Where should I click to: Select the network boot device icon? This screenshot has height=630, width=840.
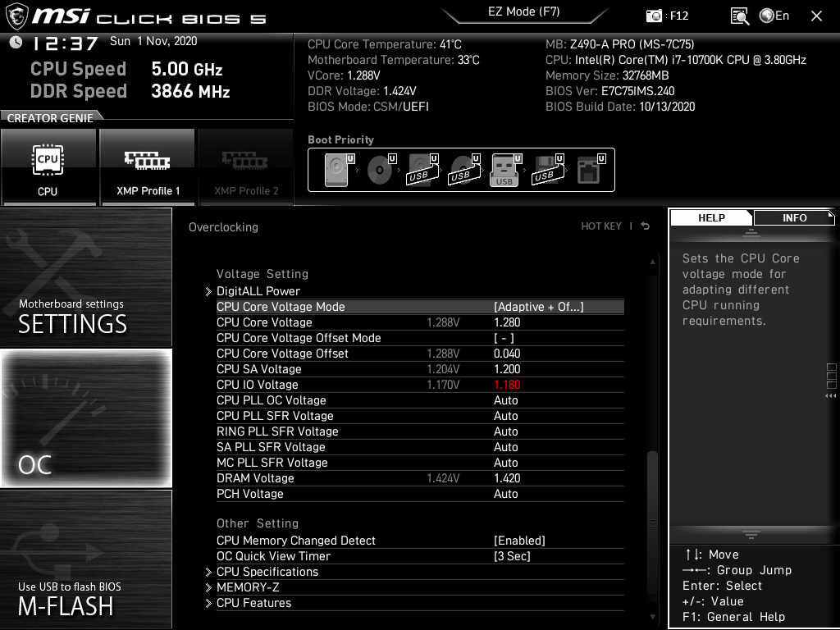point(591,169)
